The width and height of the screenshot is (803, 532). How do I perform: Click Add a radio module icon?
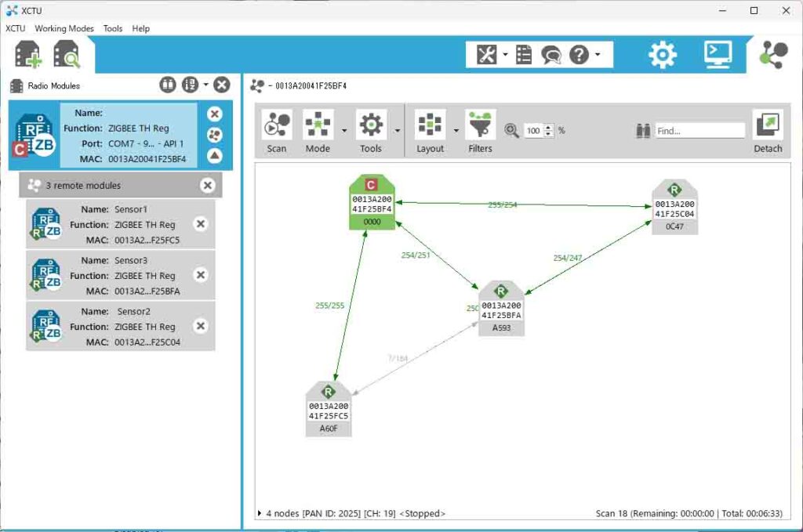(x=28, y=55)
